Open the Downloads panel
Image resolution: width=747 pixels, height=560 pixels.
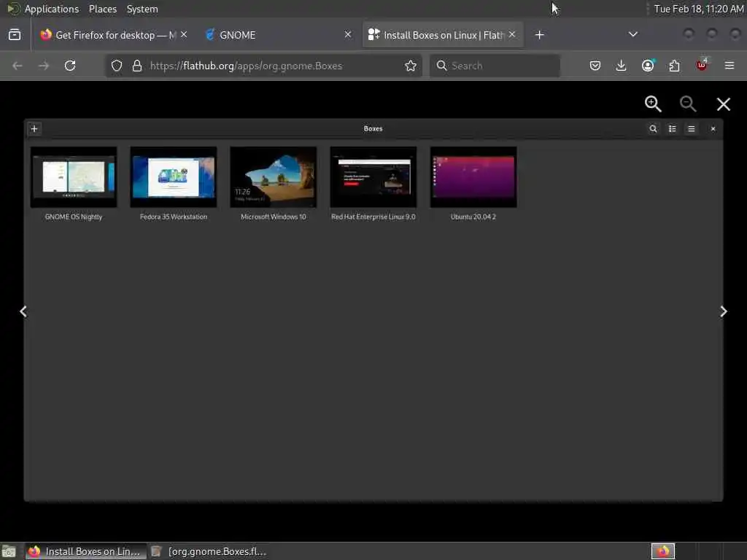pyautogui.click(x=622, y=66)
